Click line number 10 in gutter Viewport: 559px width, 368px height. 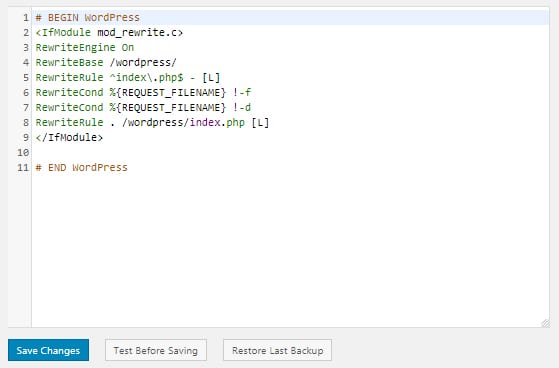[23, 153]
